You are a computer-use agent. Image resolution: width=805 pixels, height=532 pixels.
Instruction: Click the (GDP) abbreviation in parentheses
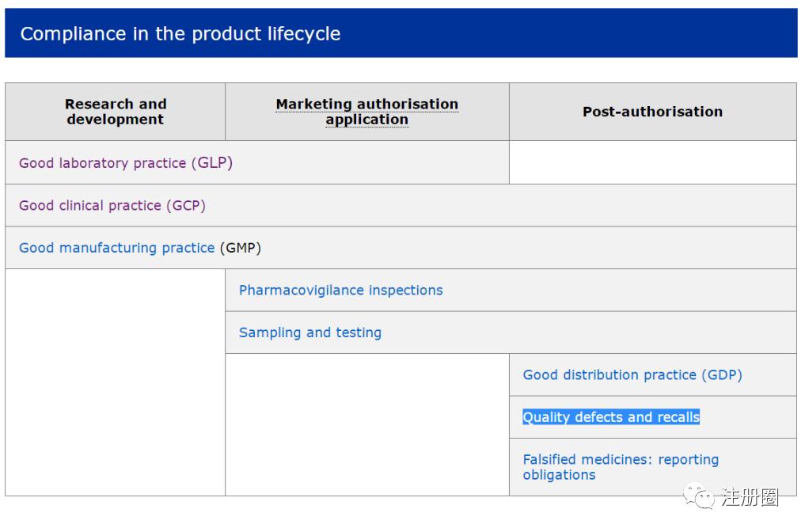pos(722,375)
